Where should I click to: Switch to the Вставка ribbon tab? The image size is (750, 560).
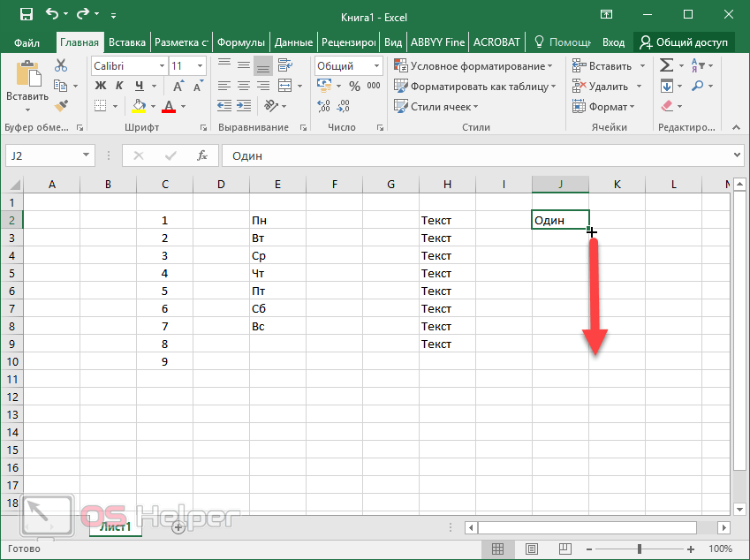click(127, 42)
